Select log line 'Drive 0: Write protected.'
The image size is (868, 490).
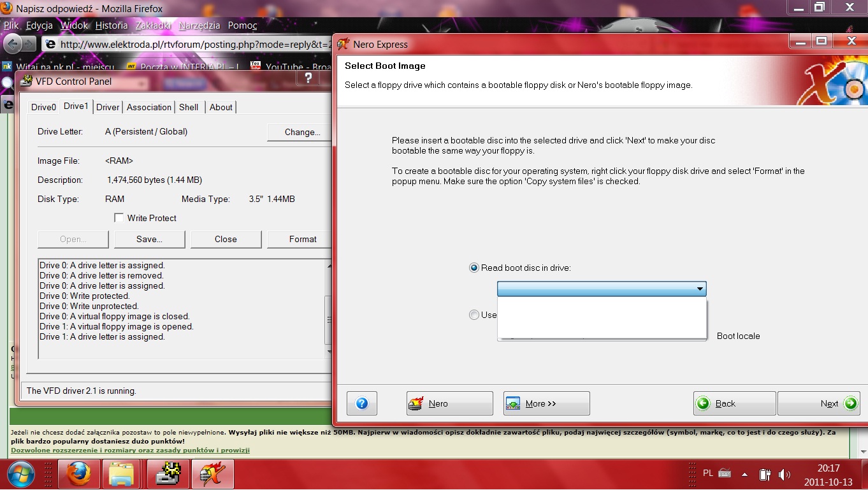point(85,296)
